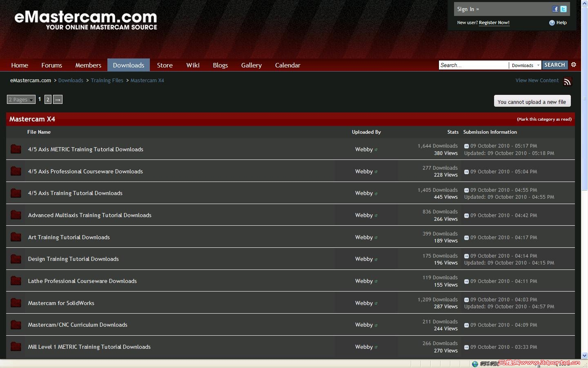Click the SEARCH button
The image size is (588, 368).
555,65
